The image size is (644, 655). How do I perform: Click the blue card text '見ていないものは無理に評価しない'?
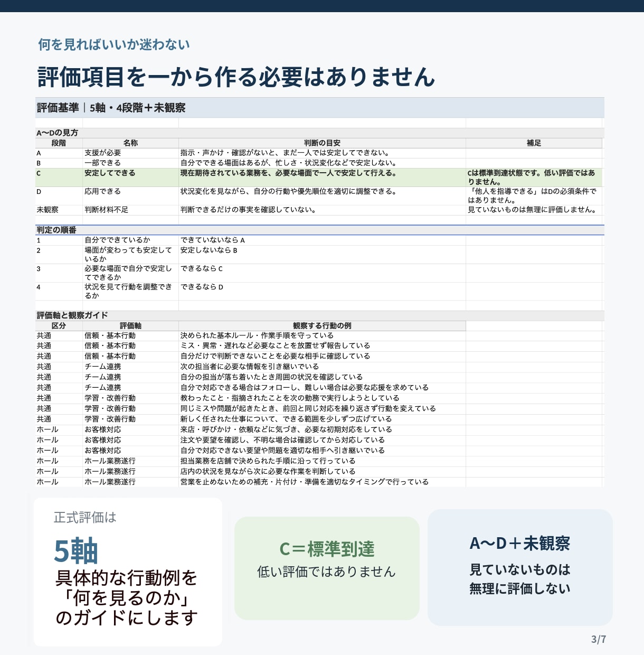click(x=520, y=579)
